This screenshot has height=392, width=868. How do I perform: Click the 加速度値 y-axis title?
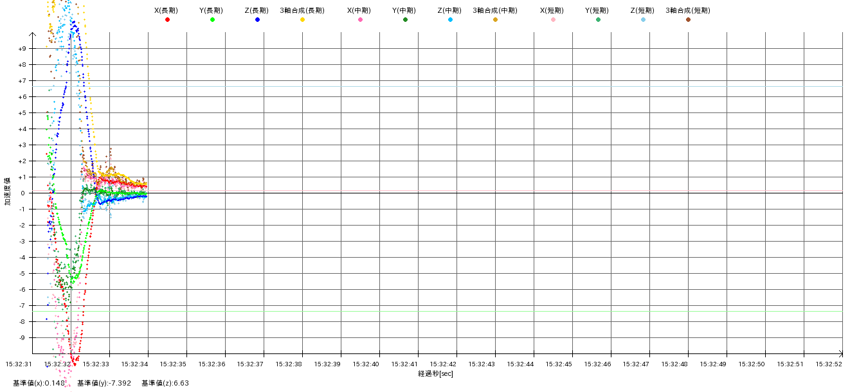pos(8,191)
